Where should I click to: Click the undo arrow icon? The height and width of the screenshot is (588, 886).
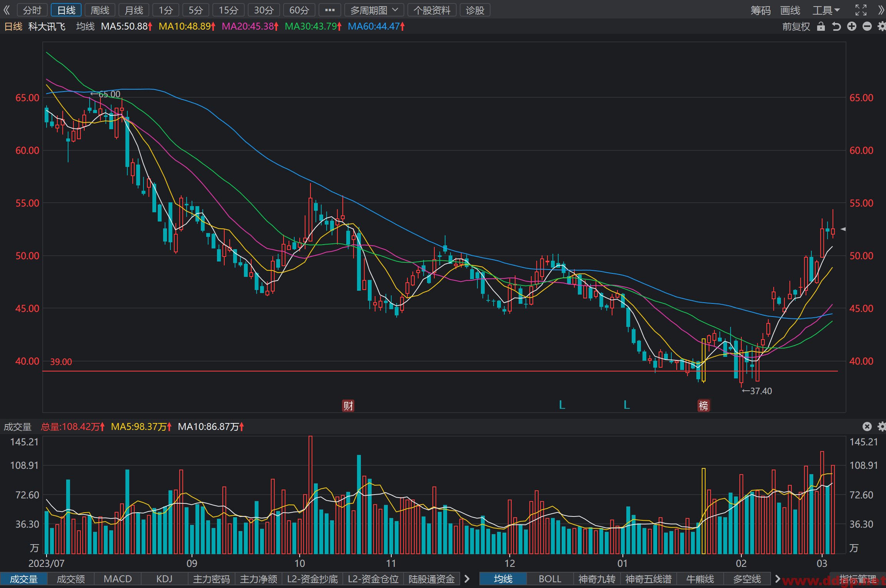[836, 26]
